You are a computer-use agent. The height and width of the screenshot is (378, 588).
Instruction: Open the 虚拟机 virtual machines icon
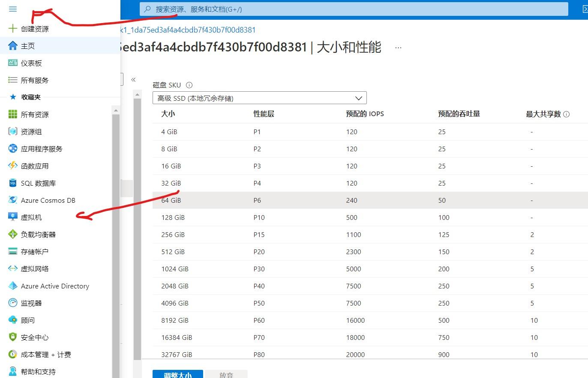13,217
